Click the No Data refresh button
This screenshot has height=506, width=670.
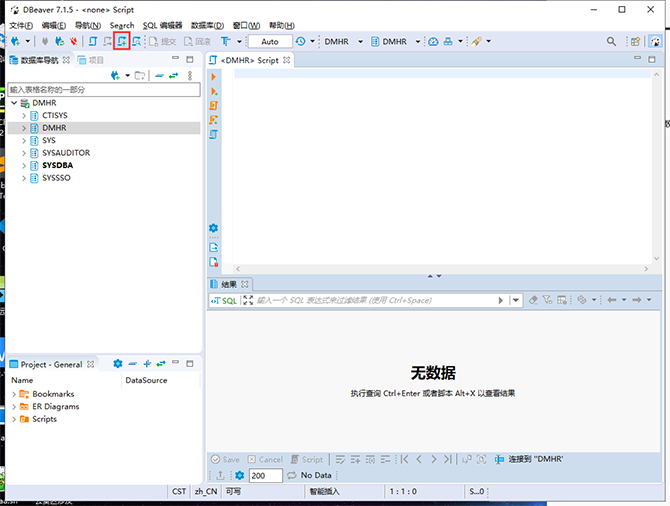tap(309, 475)
